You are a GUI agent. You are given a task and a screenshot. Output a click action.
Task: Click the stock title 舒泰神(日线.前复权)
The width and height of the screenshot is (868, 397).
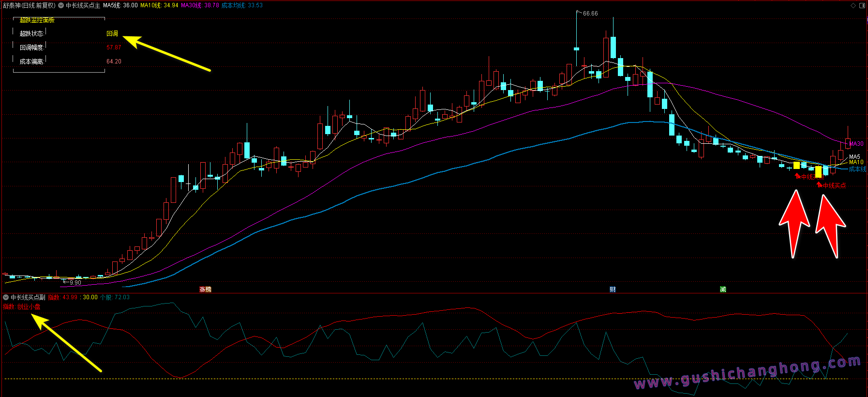point(29,5)
